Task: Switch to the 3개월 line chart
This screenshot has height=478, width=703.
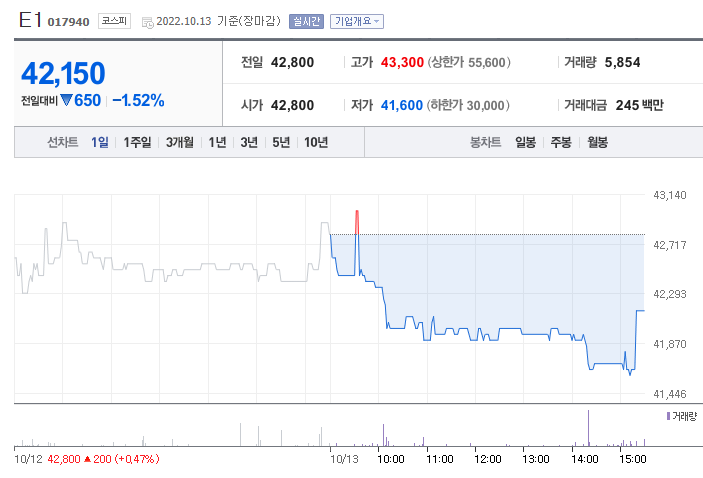Action: pyautogui.click(x=180, y=142)
